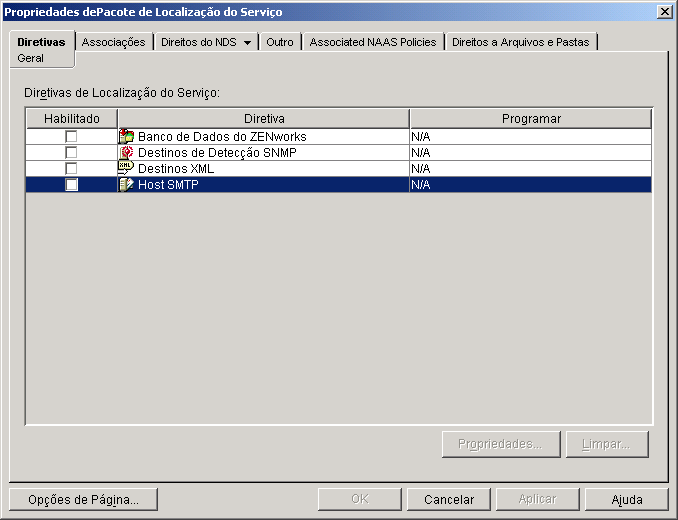Open help with the Ajuda button
The image size is (678, 520).
click(627, 499)
